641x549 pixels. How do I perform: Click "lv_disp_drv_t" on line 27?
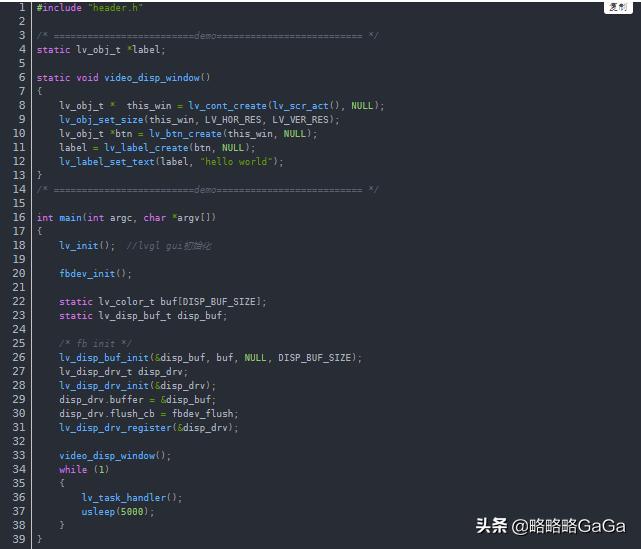coord(96,372)
